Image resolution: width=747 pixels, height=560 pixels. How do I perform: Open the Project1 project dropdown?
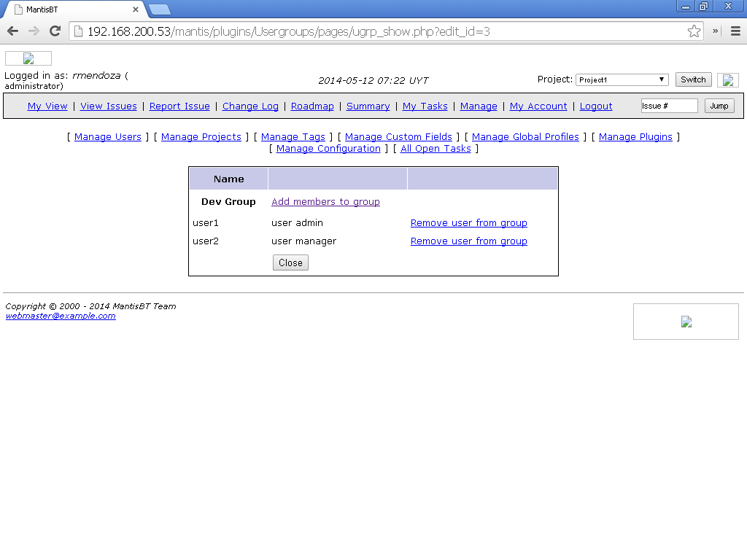tap(622, 80)
